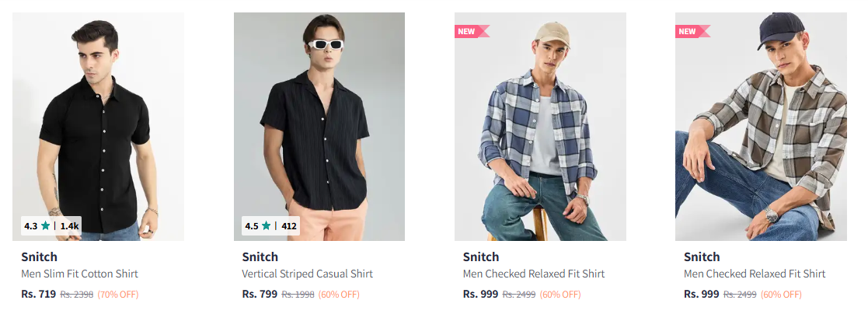Open blue checked relaxed shirt photo
Viewport: 868px width, 321px height.
pyautogui.click(x=540, y=132)
